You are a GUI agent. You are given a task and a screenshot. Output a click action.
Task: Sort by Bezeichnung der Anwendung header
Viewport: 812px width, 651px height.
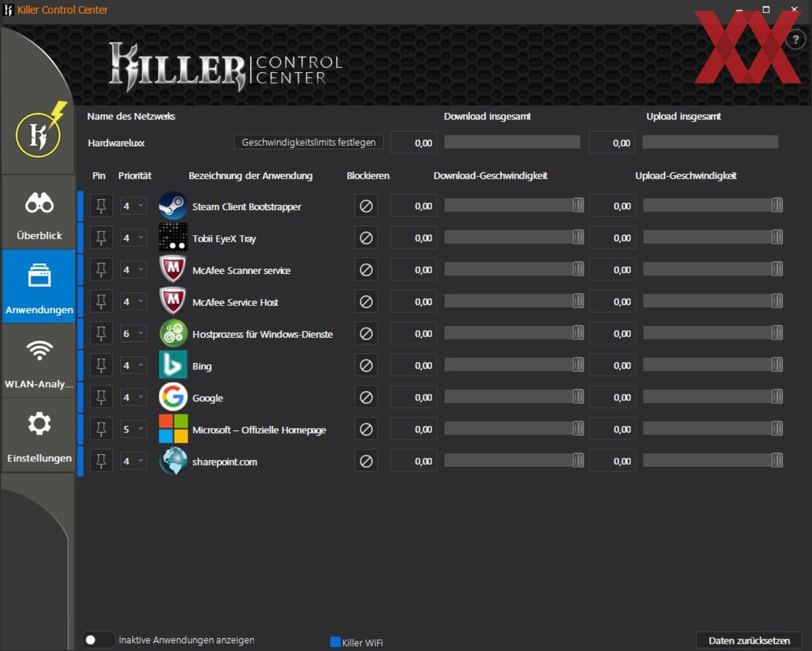(250, 175)
